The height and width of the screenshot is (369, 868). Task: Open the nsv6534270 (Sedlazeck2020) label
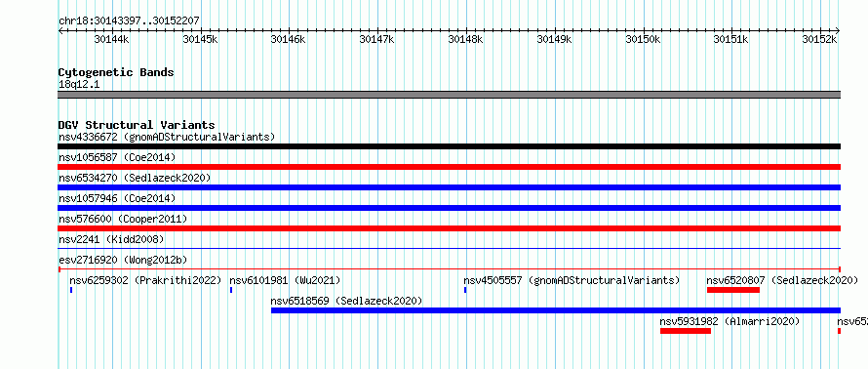[x=135, y=178]
